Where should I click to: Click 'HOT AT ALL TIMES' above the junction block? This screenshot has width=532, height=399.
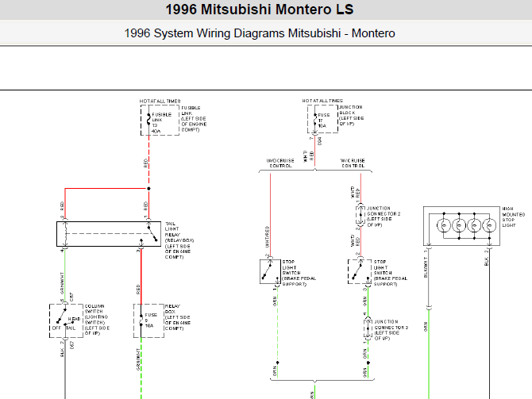pyautogui.click(x=322, y=101)
